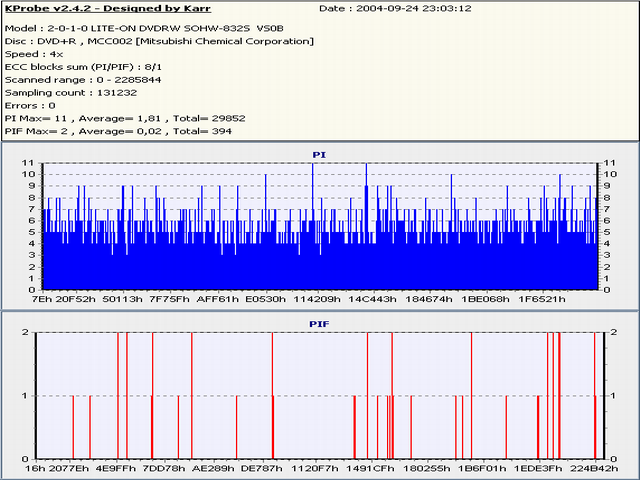Click the 114209h axis label
Screen dimensions: 640x480
point(317,299)
